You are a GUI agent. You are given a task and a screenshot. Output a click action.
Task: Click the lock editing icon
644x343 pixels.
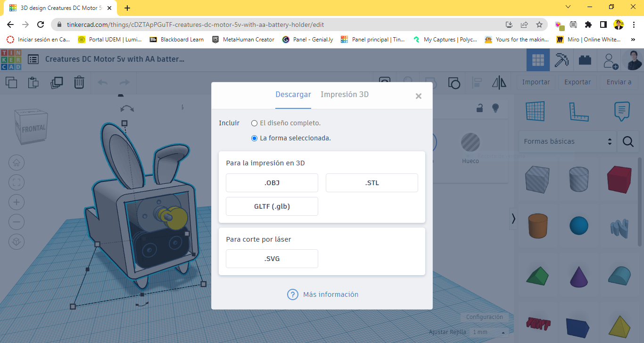479,108
